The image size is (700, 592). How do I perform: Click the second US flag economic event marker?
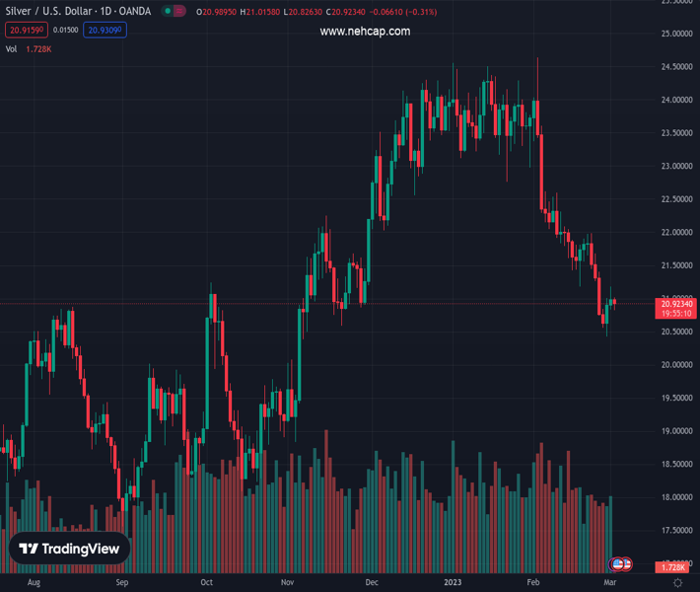pyautogui.click(x=627, y=564)
